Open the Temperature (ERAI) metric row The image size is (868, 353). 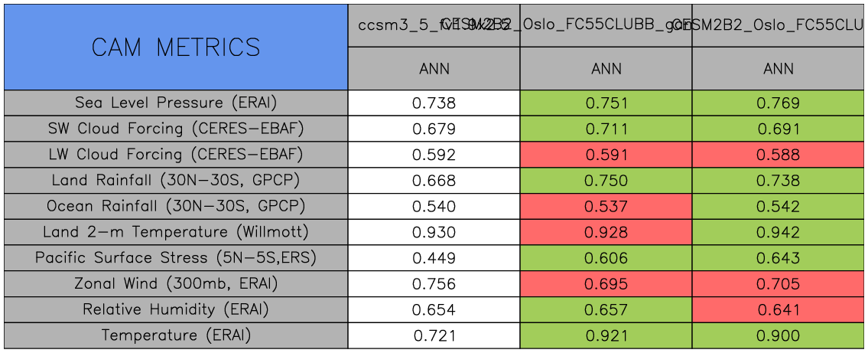[176, 335]
